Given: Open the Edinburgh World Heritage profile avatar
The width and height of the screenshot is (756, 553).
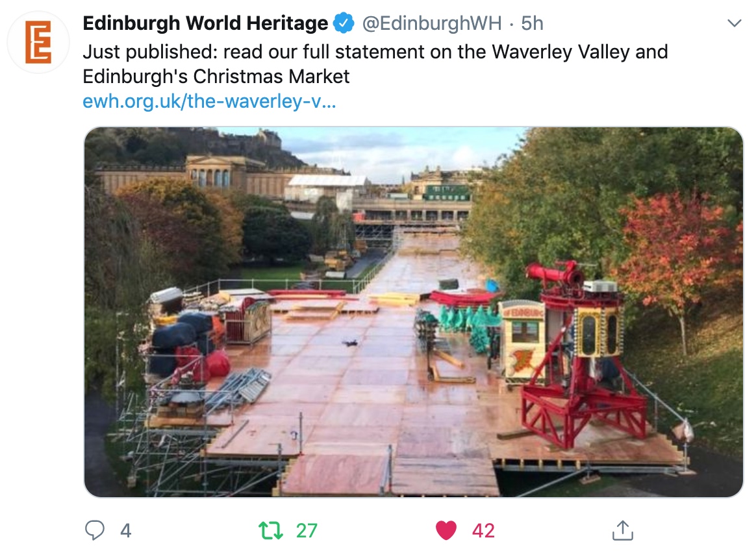Looking at the screenshot, I should click(38, 42).
